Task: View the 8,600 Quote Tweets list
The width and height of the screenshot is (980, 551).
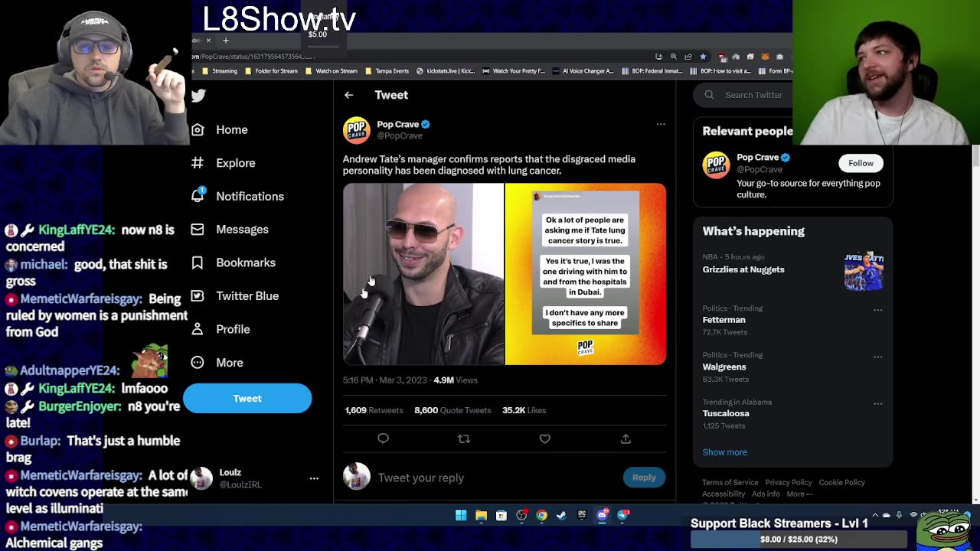Action: point(452,410)
